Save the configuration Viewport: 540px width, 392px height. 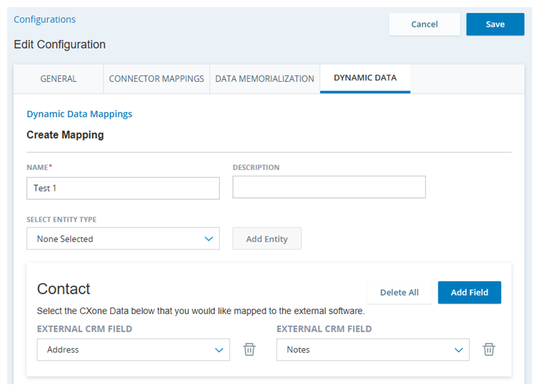[495, 24]
